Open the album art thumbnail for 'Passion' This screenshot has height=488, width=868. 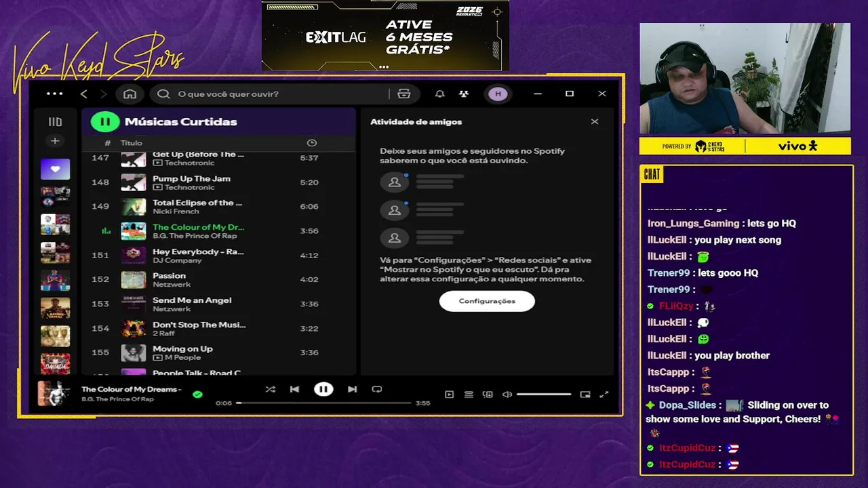pyautogui.click(x=134, y=279)
